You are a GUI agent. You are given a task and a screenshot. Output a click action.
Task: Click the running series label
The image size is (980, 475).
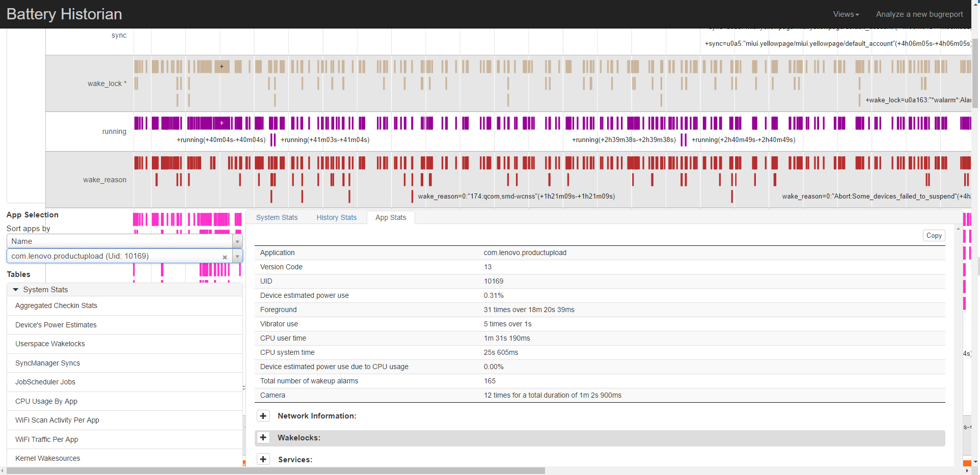click(114, 131)
